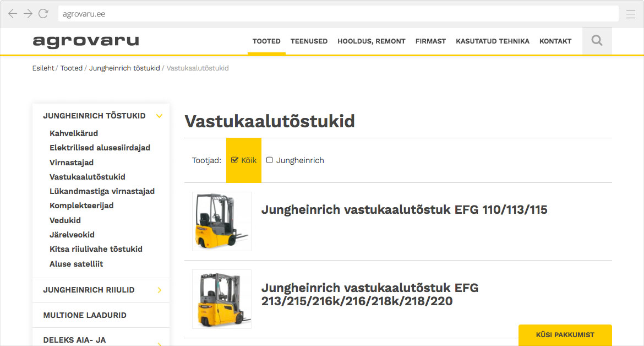Image resolution: width=644 pixels, height=346 pixels.
Task: Open Kitsa riiulivahe tõstukid category
Action: [96, 249]
